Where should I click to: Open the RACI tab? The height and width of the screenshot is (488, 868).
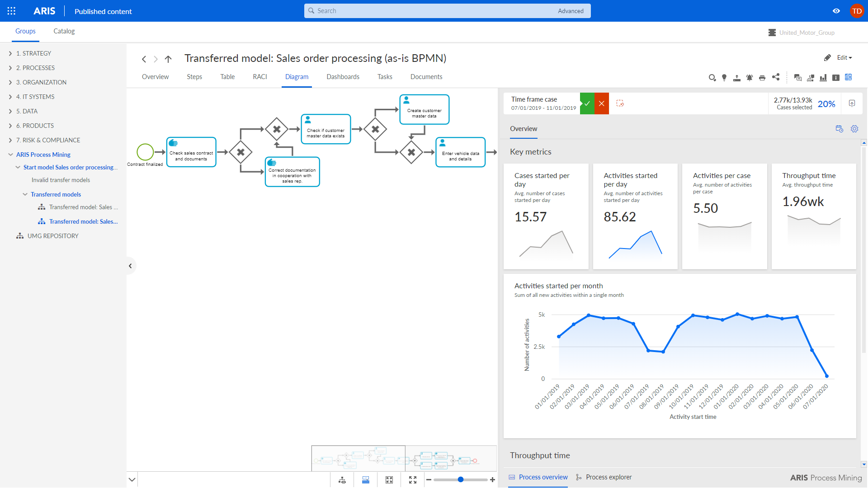[260, 77]
